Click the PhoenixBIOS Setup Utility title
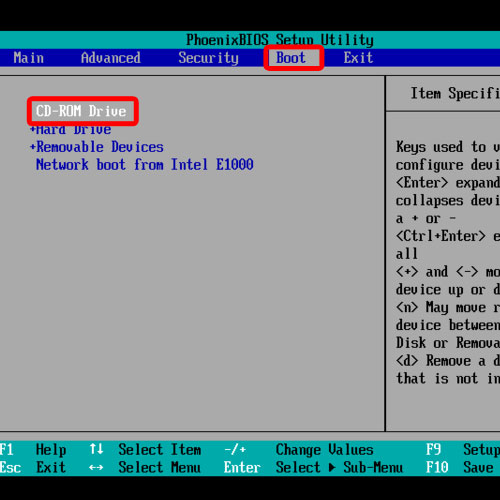The height and width of the screenshot is (500, 500). pos(280,40)
